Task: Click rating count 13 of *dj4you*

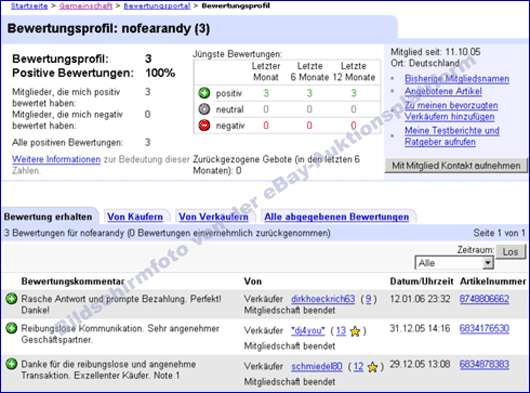Action: coord(341,330)
